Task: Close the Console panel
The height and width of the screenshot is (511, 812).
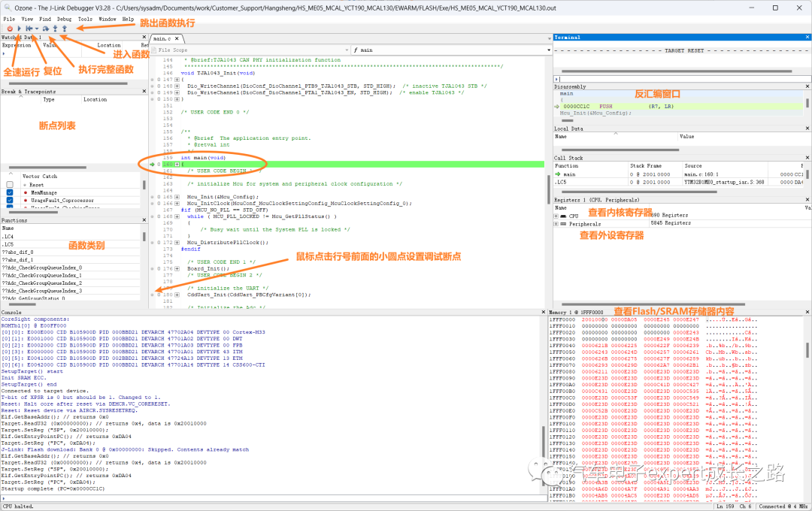Action: [544, 312]
